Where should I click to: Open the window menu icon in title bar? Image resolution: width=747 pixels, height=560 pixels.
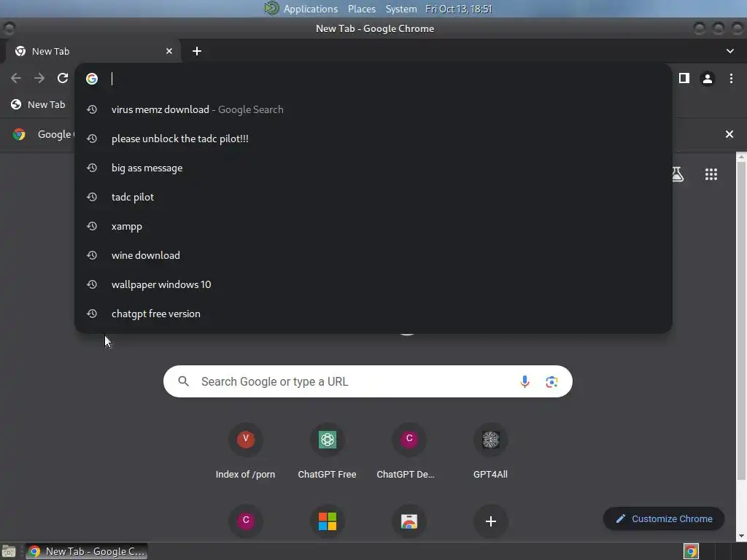(9, 28)
